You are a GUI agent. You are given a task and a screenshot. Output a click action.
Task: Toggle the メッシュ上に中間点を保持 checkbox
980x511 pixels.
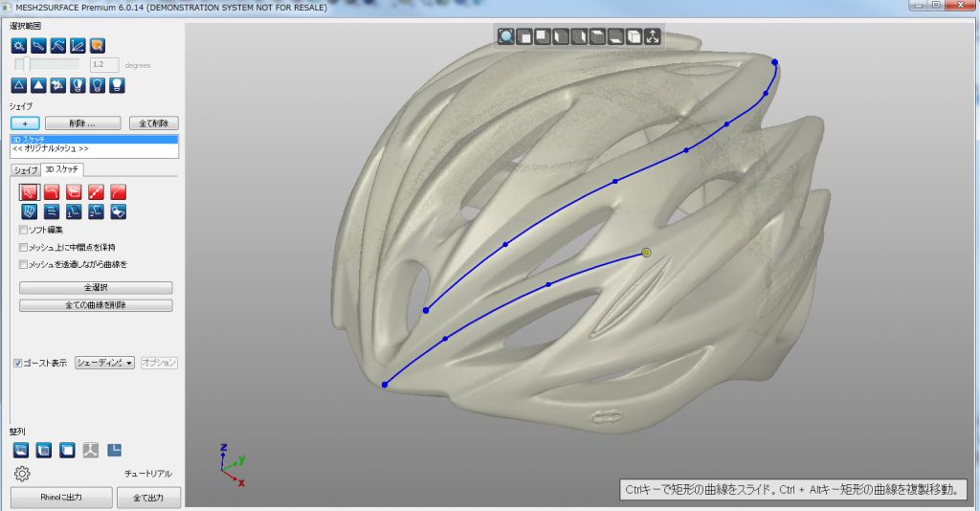click(23, 247)
